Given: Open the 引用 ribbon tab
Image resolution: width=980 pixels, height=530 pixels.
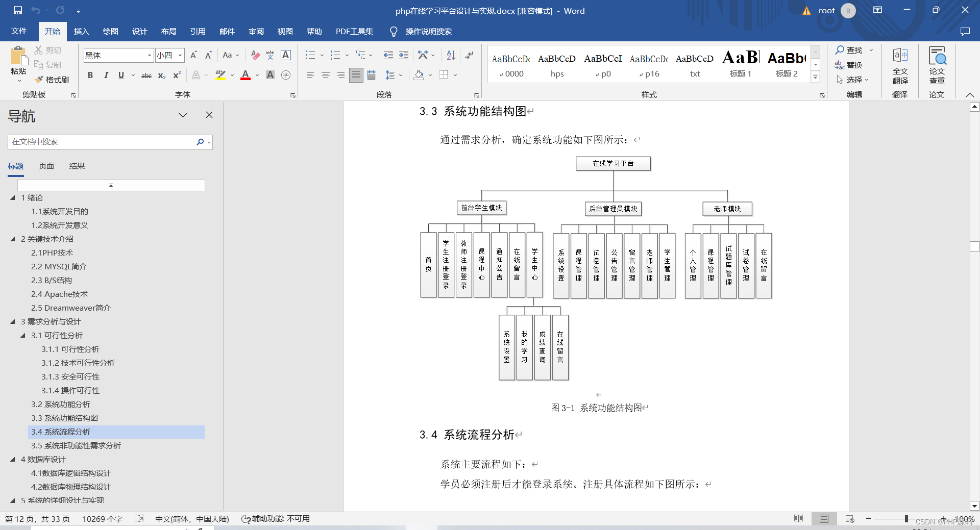Looking at the screenshot, I should [x=198, y=32].
